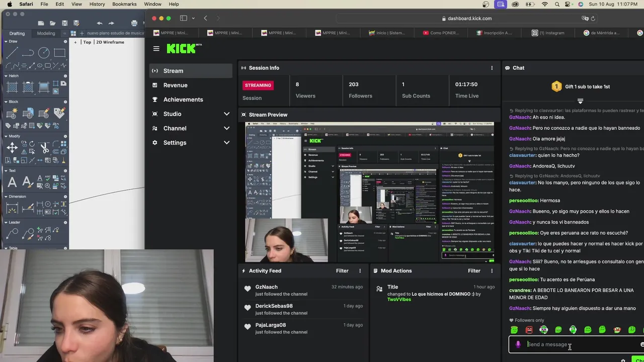
Task: Click the purple microphone icon in chat
Action: tap(518, 344)
